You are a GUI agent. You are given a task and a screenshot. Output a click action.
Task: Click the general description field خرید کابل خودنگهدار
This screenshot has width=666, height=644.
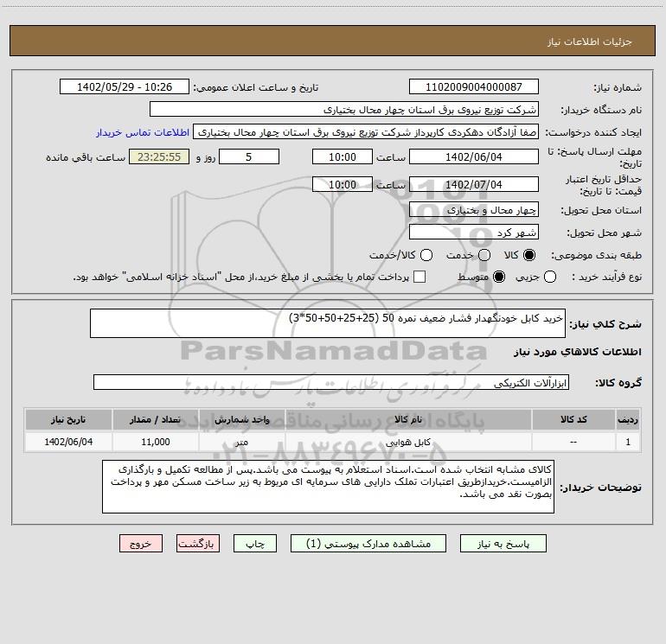[x=328, y=323]
